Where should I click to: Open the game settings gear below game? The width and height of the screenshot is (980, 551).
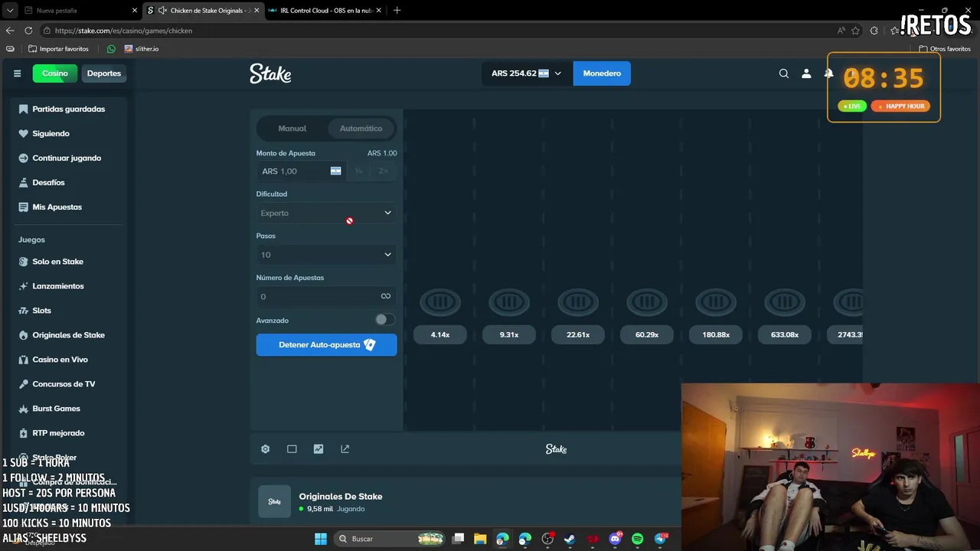click(x=266, y=449)
